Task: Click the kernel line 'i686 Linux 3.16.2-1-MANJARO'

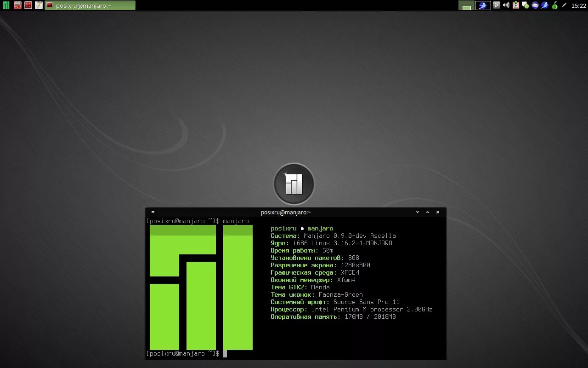Action: (342, 243)
